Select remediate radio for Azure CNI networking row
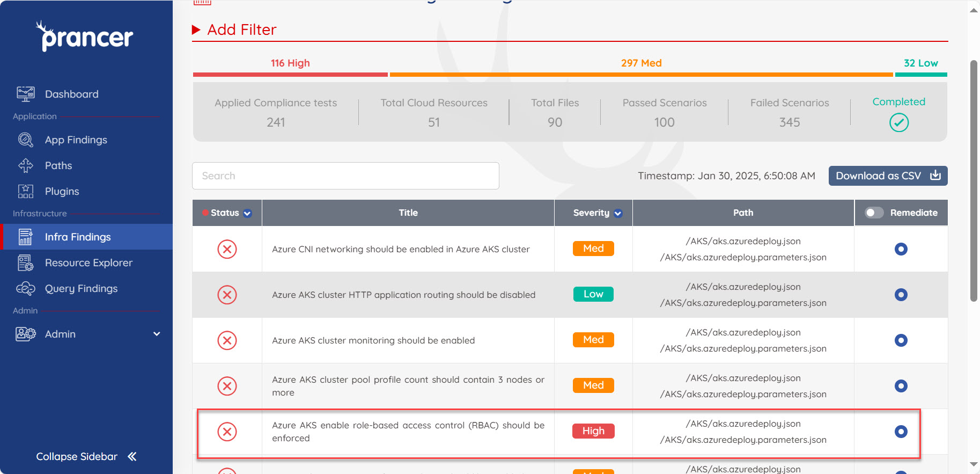The image size is (980, 474). (901, 249)
